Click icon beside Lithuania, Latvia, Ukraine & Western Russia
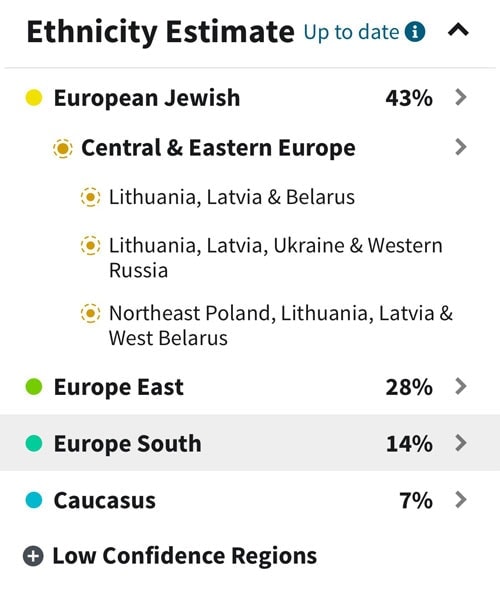Viewport: 500px width, 592px height. (91, 246)
